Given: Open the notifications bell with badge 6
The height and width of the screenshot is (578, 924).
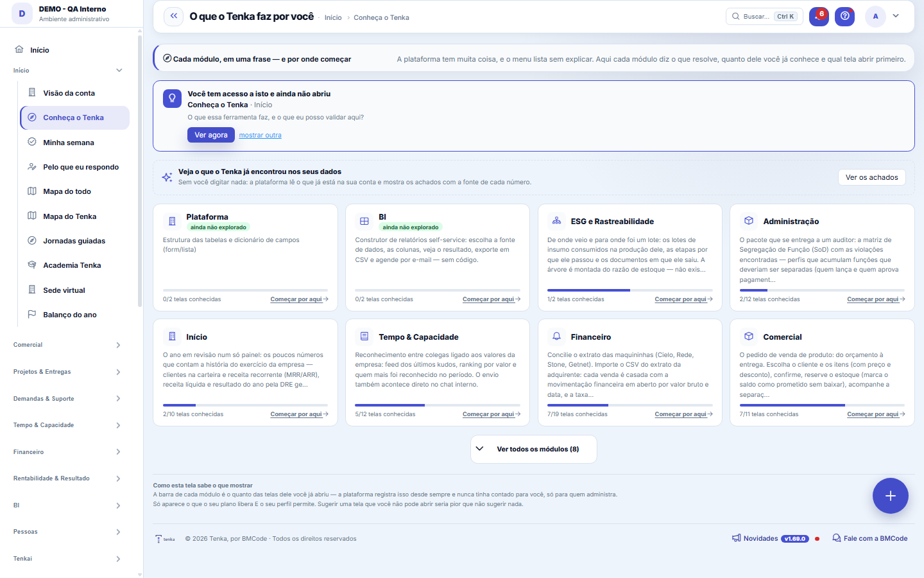Looking at the screenshot, I should (x=819, y=16).
